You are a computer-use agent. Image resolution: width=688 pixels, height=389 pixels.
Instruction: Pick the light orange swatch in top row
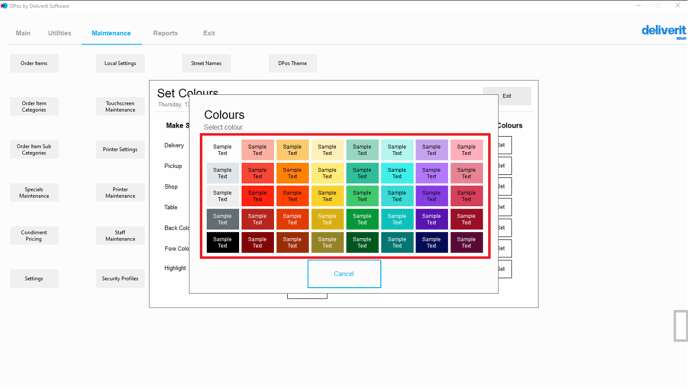(x=292, y=150)
